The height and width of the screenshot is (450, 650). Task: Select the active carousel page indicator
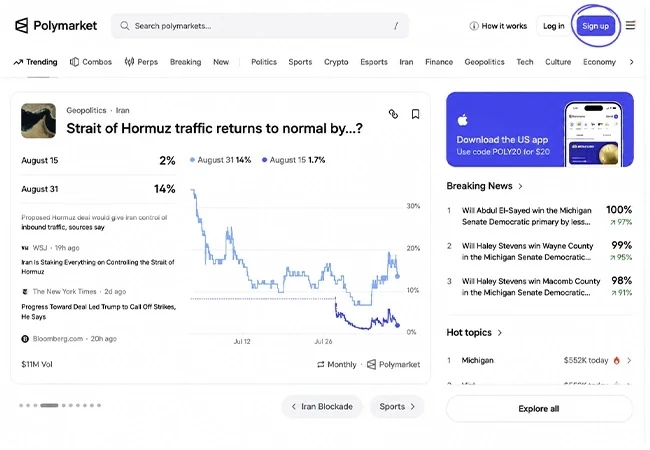pyautogui.click(x=49, y=405)
